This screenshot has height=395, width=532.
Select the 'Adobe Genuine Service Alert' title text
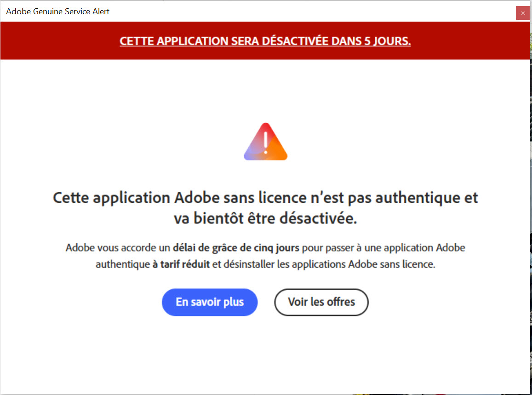point(57,11)
